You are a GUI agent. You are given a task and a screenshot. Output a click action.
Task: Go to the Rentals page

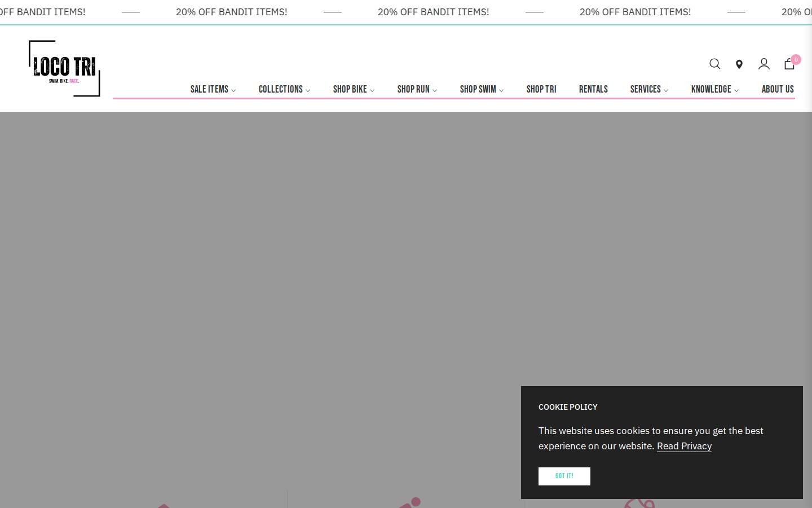(593, 89)
